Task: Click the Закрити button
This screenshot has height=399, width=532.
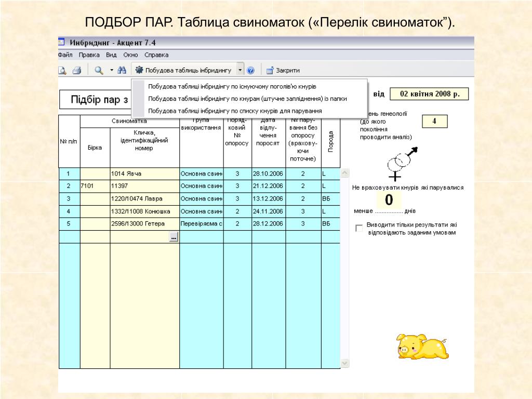Action: (283, 70)
